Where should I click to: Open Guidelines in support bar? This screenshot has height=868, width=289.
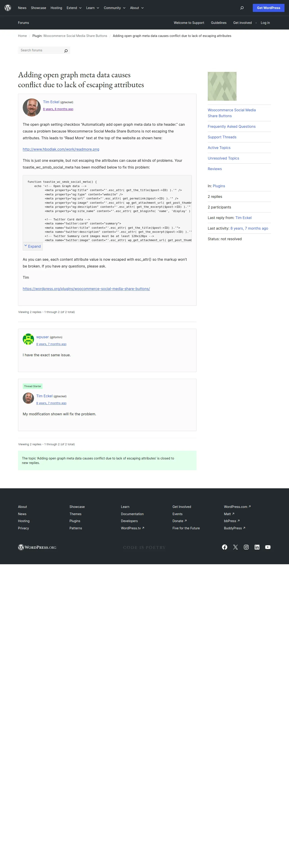click(219, 23)
